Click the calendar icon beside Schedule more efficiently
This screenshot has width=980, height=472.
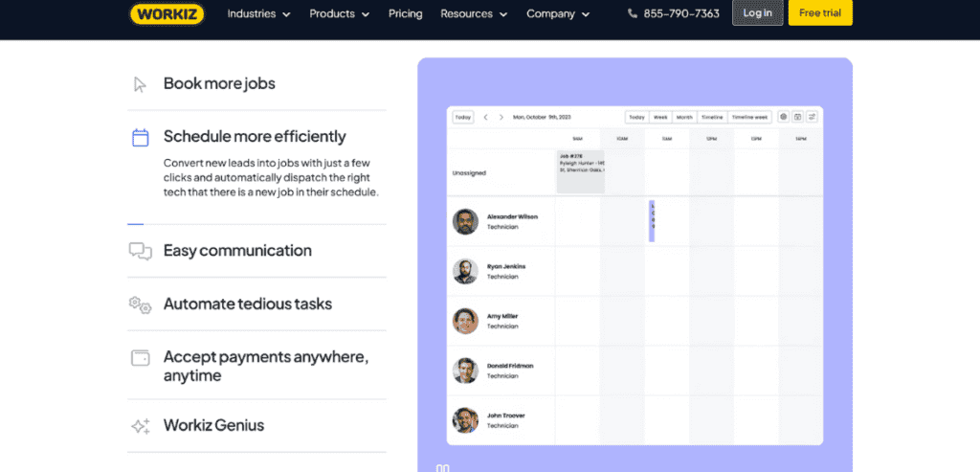(x=141, y=138)
